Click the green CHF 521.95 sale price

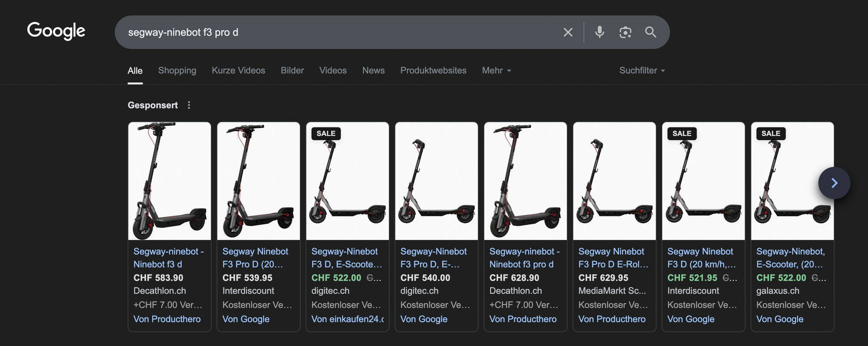pyautogui.click(x=692, y=278)
